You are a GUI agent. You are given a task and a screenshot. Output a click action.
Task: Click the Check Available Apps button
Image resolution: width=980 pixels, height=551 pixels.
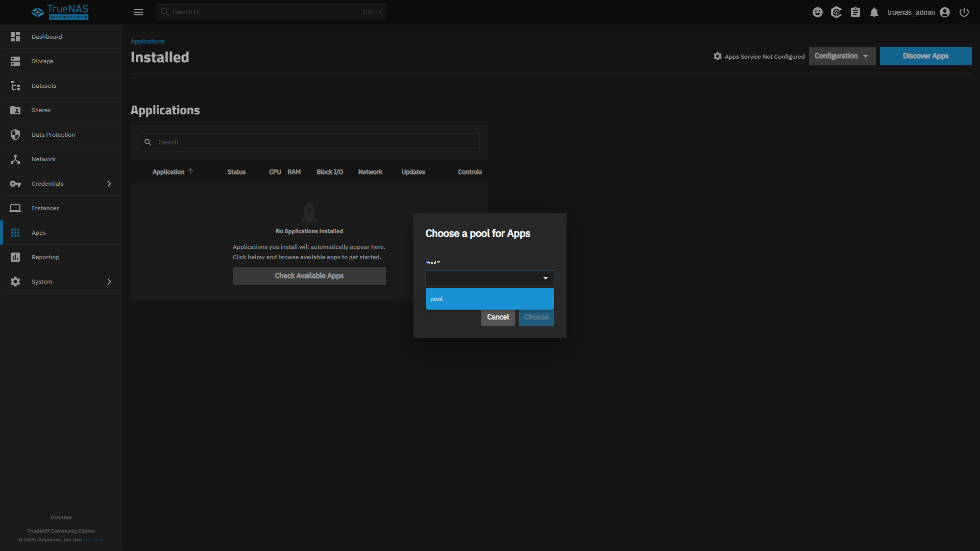tap(309, 276)
